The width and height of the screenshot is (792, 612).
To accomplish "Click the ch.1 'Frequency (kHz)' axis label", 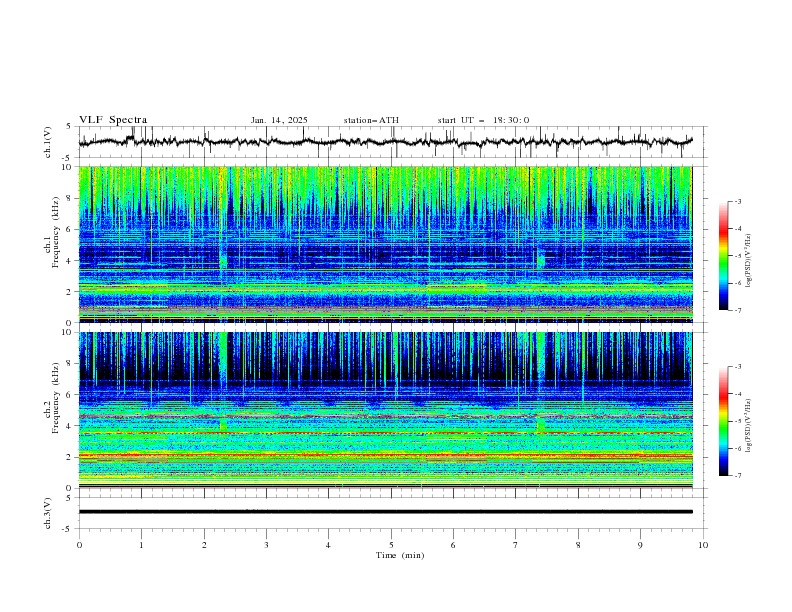I will click(56, 232).
